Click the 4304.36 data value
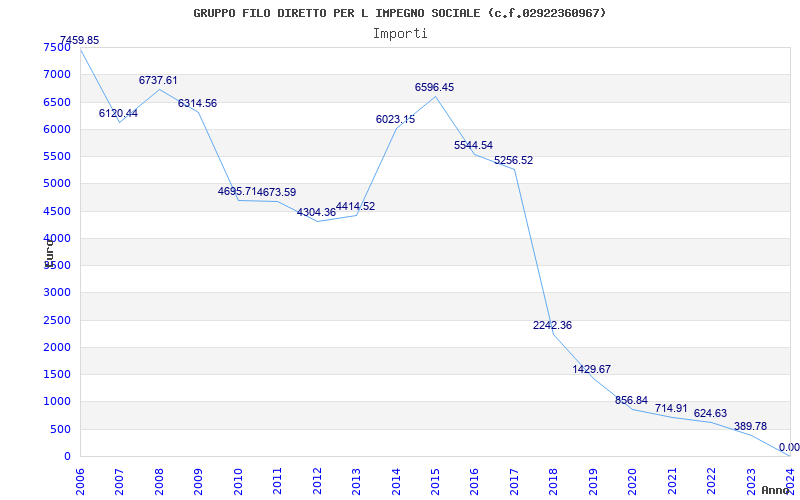Image resolution: width=800 pixels, height=500 pixels. pyautogui.click(x=316, y=212)
